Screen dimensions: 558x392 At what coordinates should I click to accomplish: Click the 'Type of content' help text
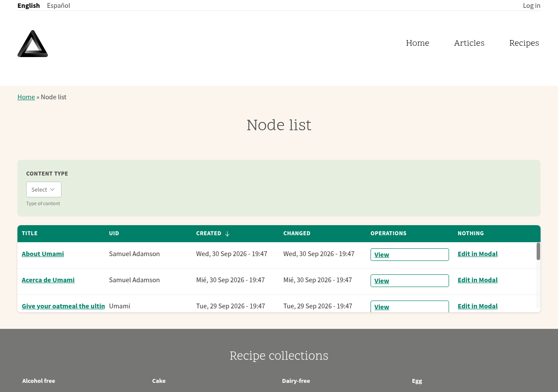(43, 203)
